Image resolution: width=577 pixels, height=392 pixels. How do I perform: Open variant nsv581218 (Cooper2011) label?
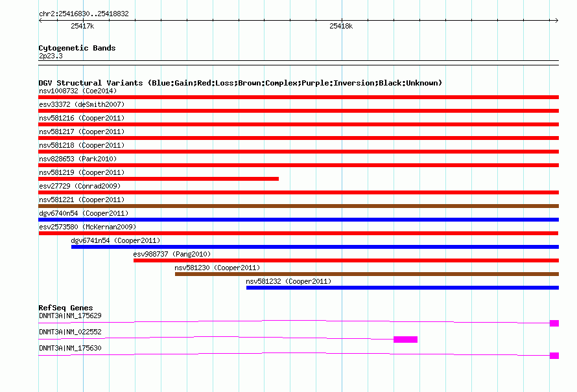(x=82, y=145)
